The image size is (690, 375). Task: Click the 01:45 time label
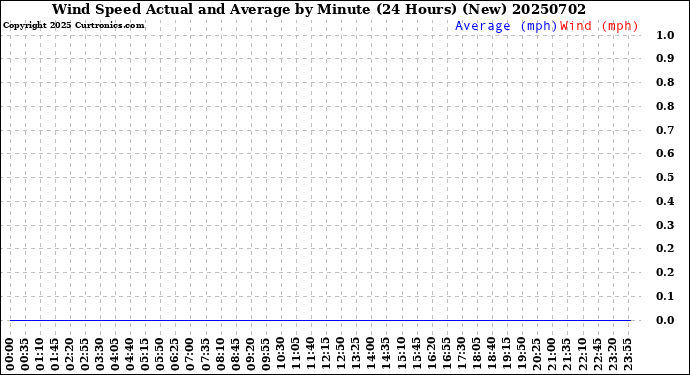point(55,355)
